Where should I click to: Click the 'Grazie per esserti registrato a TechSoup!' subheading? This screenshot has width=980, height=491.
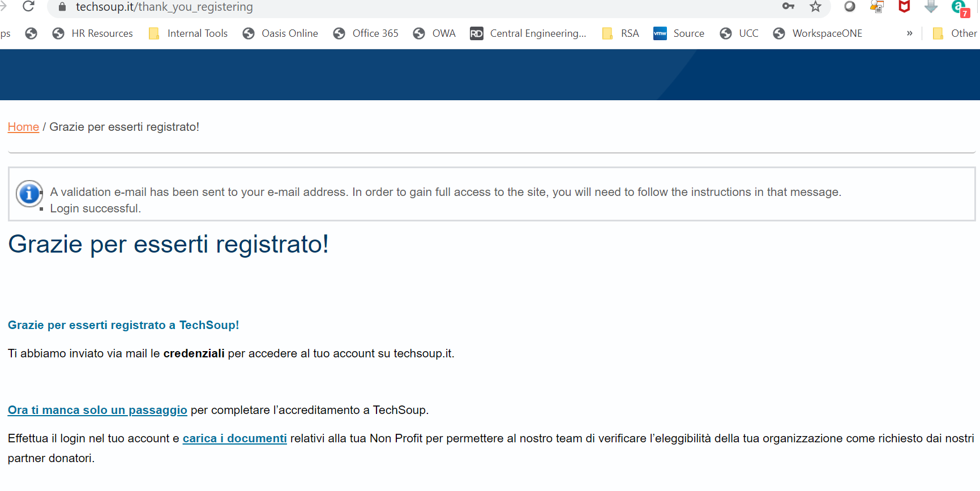coord(123,325)
